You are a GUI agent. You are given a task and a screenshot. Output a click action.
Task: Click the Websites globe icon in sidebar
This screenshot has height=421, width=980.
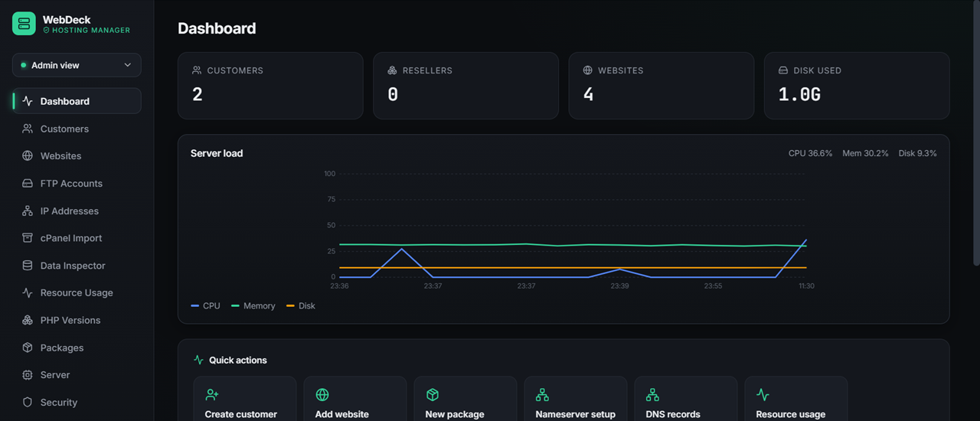click(x=28, y=155)
